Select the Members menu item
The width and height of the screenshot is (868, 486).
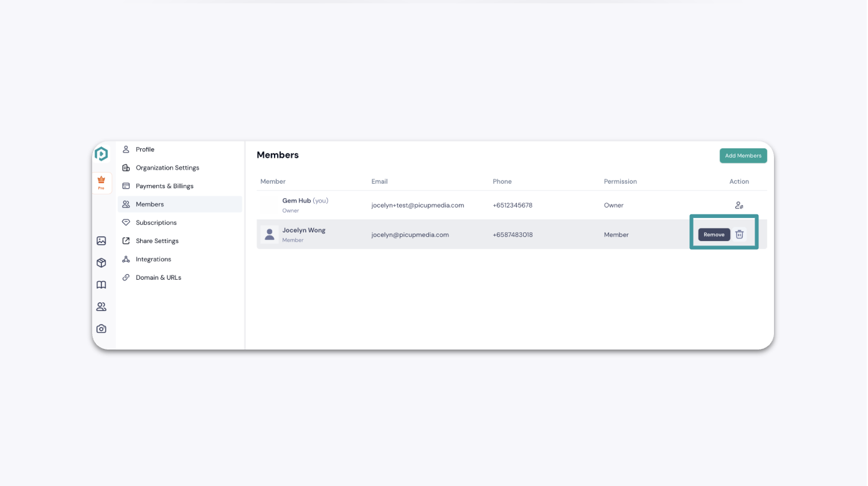180,204
